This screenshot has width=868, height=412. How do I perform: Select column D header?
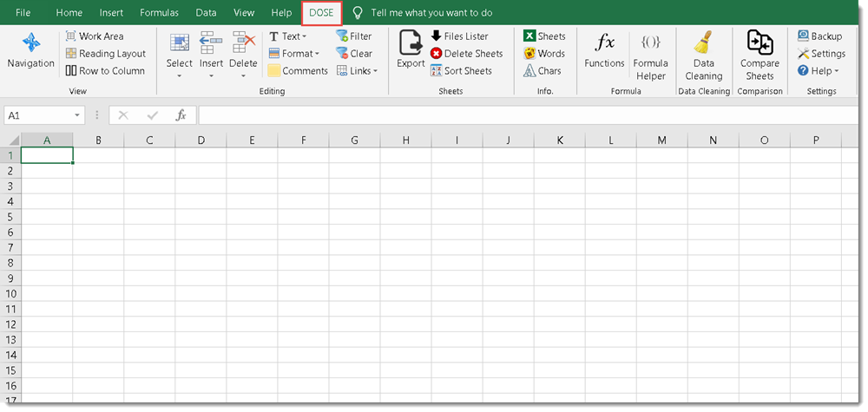pyautogui.click(x=201, y=141)
